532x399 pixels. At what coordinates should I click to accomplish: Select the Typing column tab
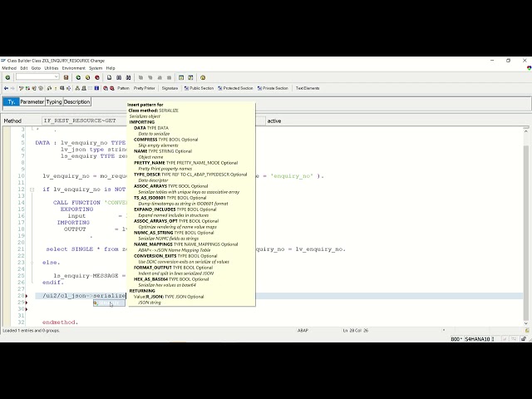coord(54,101)
